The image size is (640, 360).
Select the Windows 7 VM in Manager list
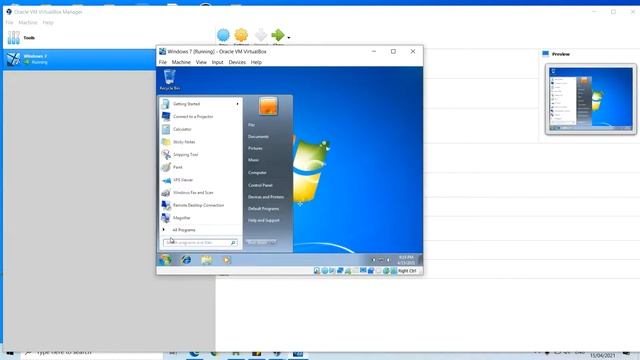80,59
